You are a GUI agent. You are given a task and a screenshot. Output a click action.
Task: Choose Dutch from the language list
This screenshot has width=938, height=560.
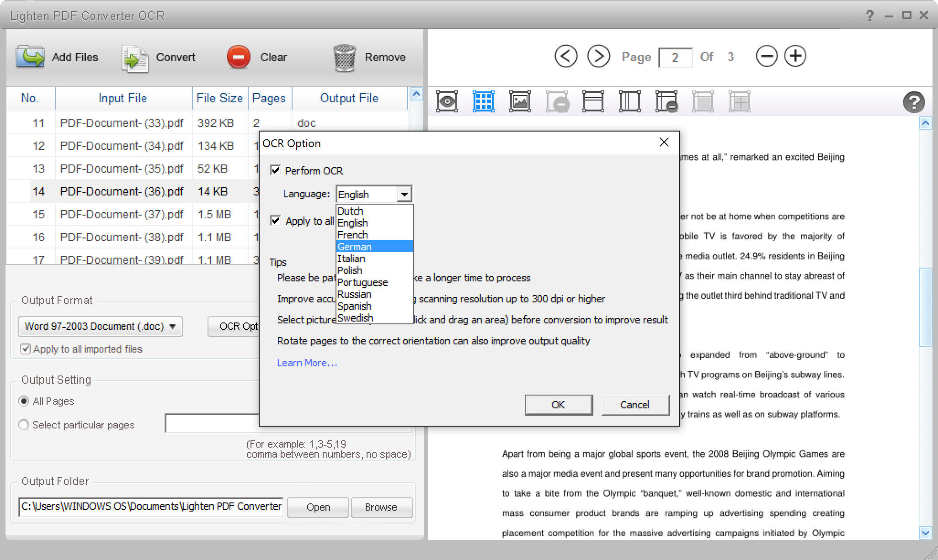click(x=374, y=211)
